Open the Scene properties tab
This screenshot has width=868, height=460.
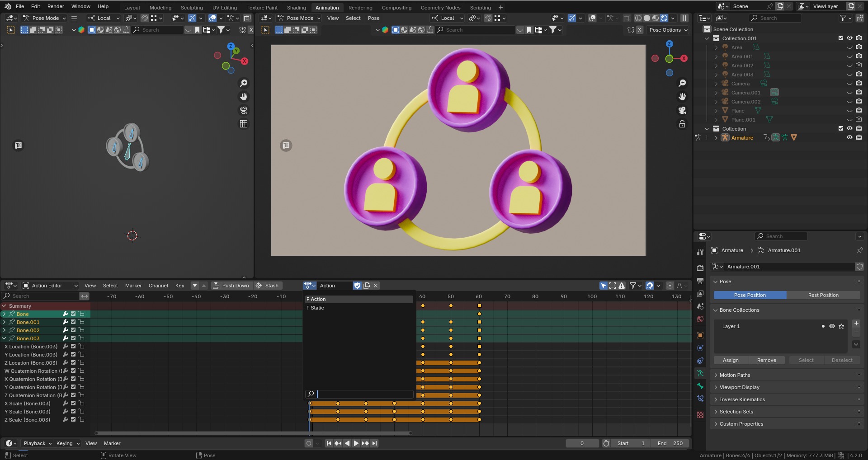pyautogui.click(x=700, y=306)
